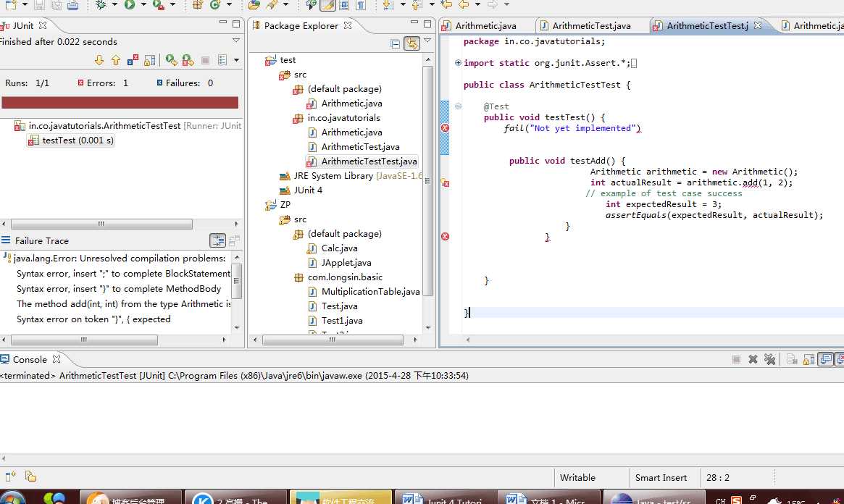Image resolution: width=844 pixels, height=504 pixels.
Task: Open dropdown arrow next to Run button
Action: tap(143, 5)
